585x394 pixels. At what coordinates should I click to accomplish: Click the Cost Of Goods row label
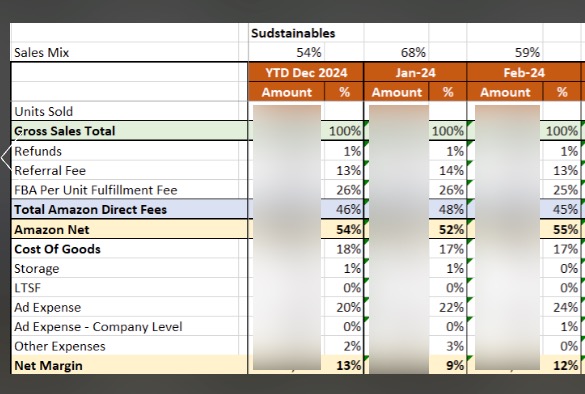(x=57, y=249)
